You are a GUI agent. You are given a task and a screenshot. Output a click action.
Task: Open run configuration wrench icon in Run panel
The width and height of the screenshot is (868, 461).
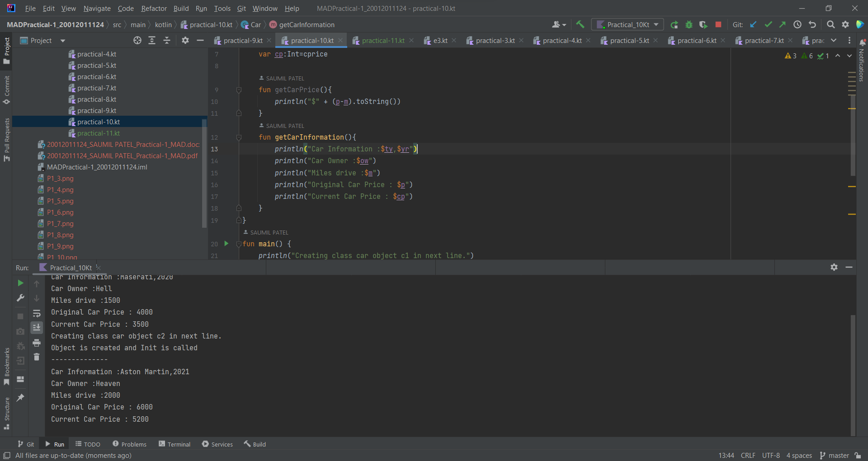pos(20,298)
